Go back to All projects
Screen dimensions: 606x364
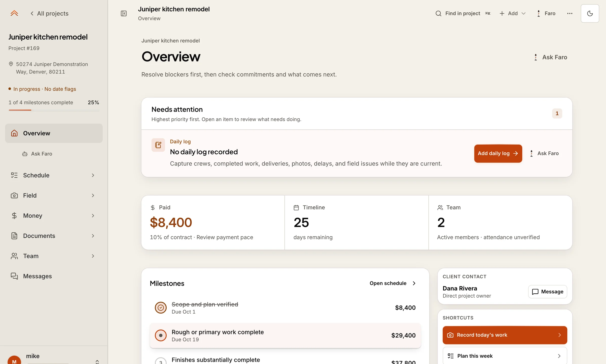pos(49,13)
